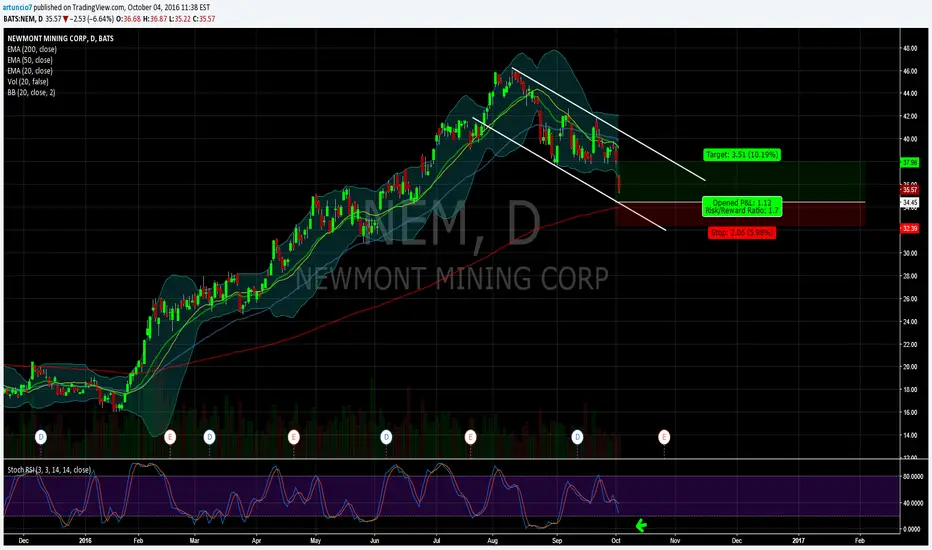Screen dimensions: 932x550
Task: Click the red loss zone of long position
Action: (x=740, y=214)
